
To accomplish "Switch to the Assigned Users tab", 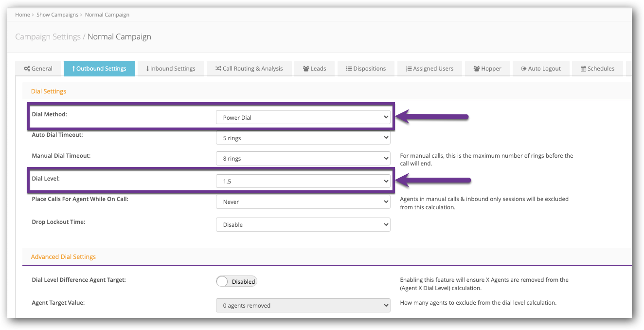I will click(429, 69).
